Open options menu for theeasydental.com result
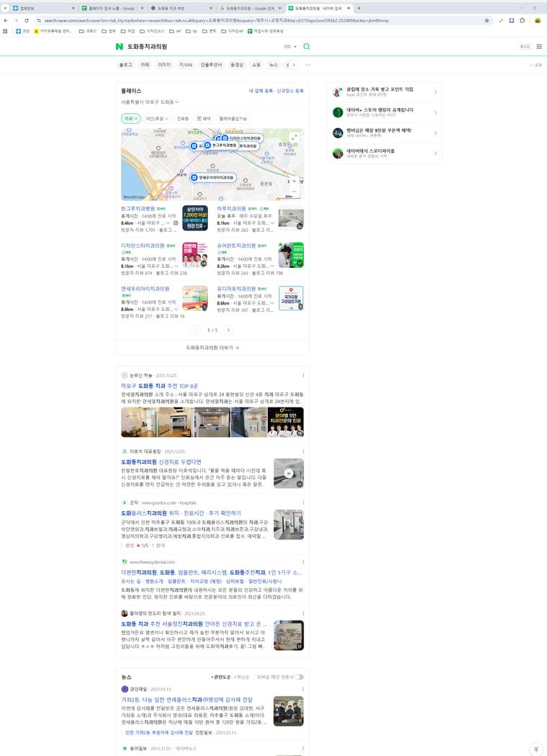547x756 pixels. [x=303, y=562]
